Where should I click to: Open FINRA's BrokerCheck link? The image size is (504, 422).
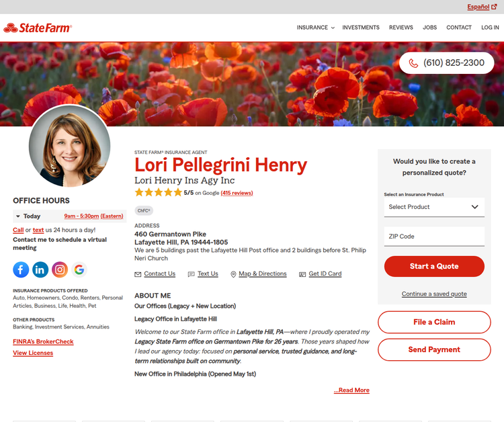click(x=44, y=341)
